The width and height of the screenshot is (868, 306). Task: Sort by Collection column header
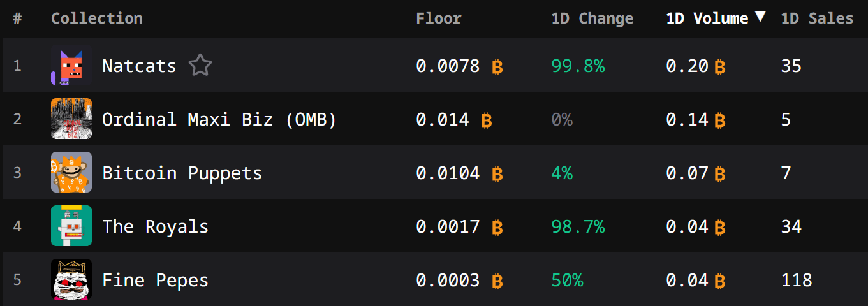click(x=97, y=18)
